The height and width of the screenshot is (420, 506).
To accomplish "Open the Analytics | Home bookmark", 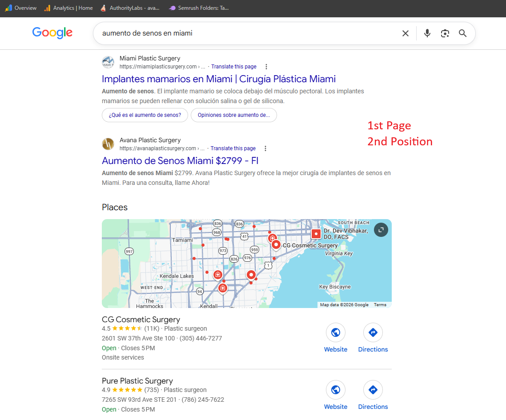I will [68, 8].
